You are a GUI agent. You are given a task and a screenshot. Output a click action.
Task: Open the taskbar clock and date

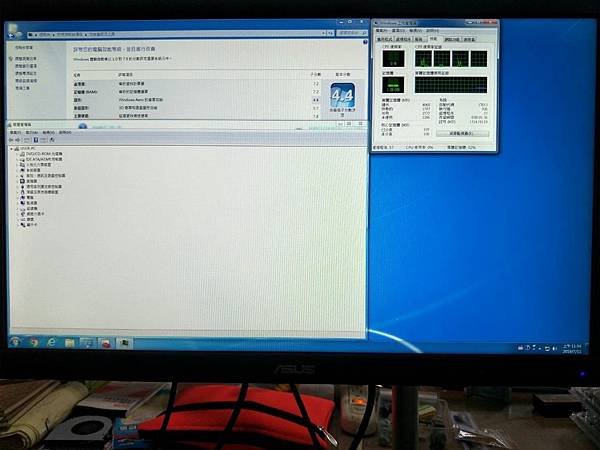pos(572,349)
